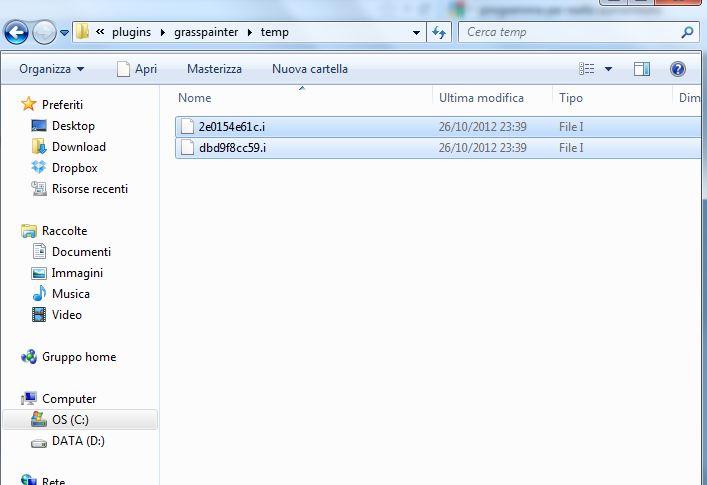The width and height of the screenshot is (707, 485).
Task: Expand arrow between grasspainter and temp
Action: click(250, 32)
